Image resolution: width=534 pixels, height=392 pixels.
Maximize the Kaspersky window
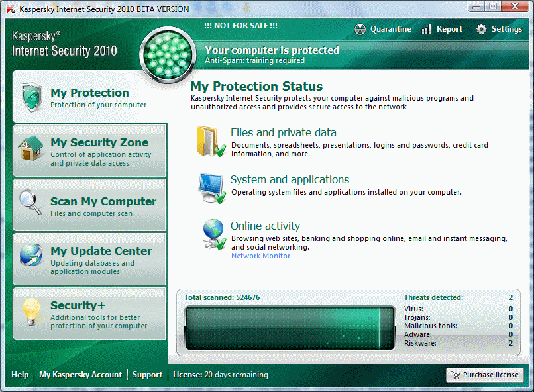492,7
